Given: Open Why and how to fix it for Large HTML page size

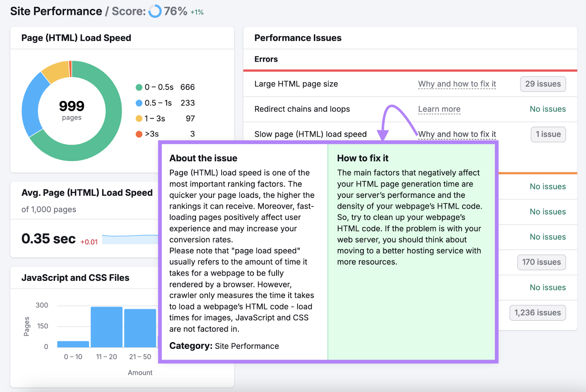Looking at the screenshot, I should click(457, 84).
